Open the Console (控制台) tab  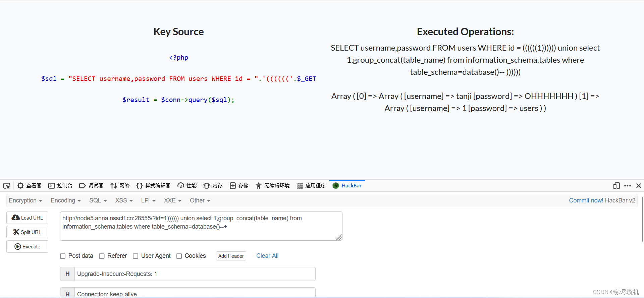[60, 186]
